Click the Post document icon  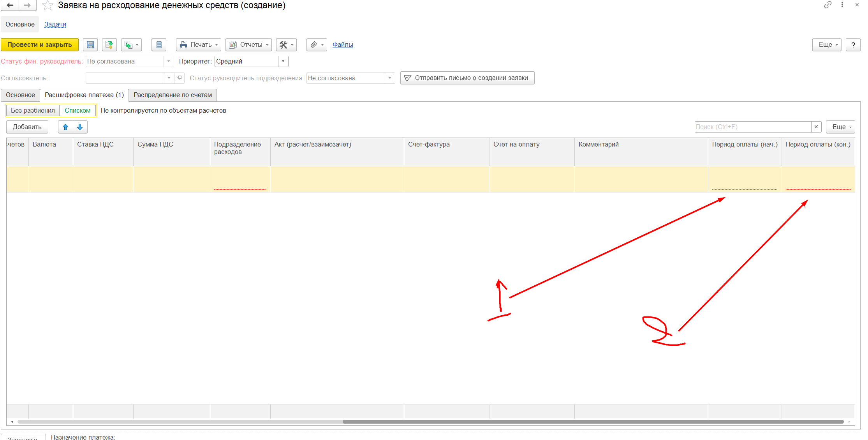coord(109,45)
